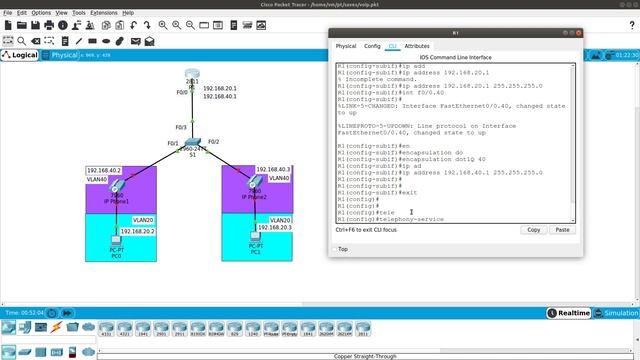Switch to the Attributes tab in R1 window
This screenshot has height=360, width=640.
pos(417,46)
